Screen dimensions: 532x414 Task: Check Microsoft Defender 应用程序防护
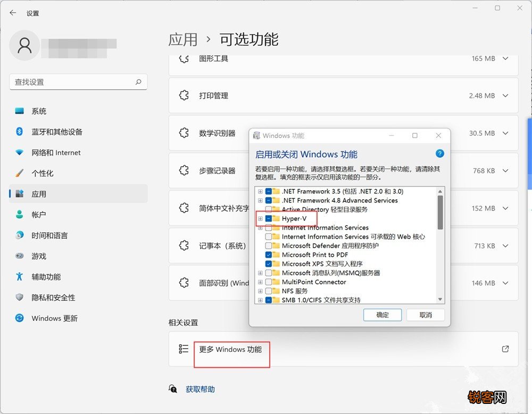coord(268,246)
